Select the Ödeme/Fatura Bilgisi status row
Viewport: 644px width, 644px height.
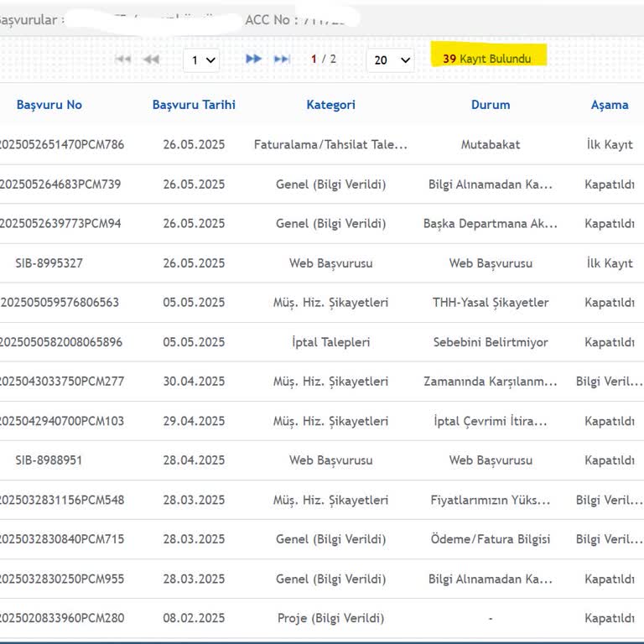[x=491, y=539]
